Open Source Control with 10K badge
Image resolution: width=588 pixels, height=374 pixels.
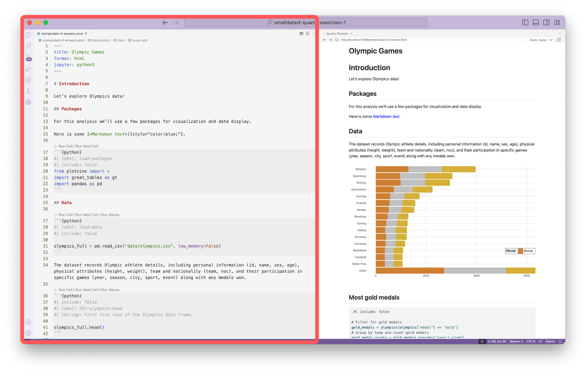28,57
